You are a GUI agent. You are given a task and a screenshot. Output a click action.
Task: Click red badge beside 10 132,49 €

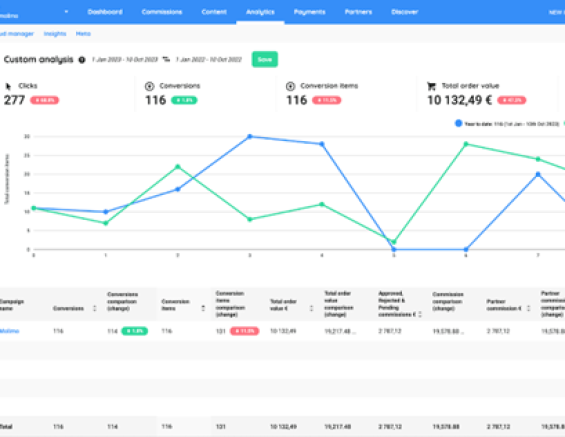pyautogui.click(x=512, y=100)
